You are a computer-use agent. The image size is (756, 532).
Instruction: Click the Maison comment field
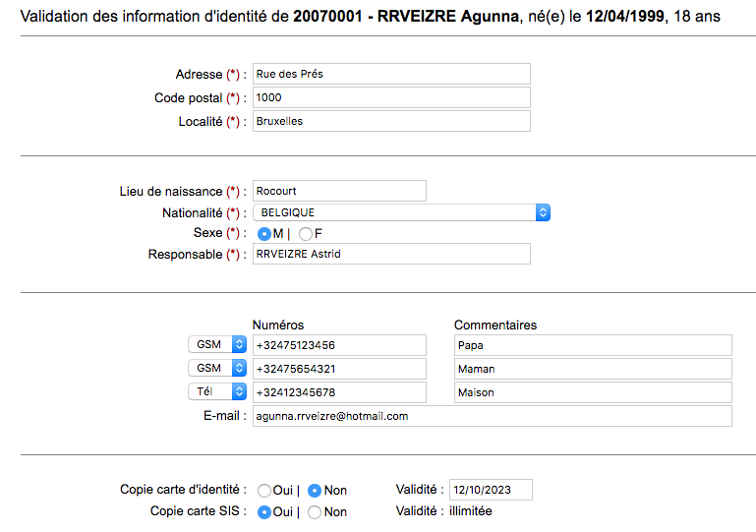[x=593, y=392]
